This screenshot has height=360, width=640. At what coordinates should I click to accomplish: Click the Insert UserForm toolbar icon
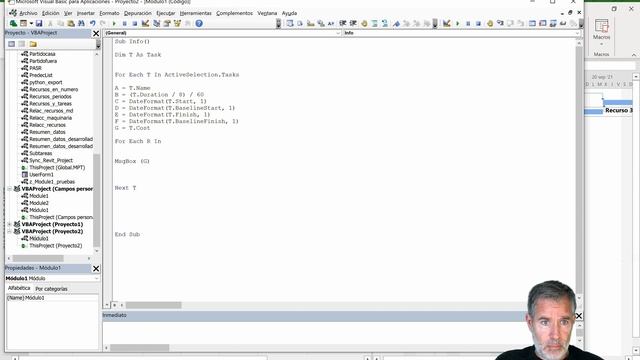[x=23, y=23]
